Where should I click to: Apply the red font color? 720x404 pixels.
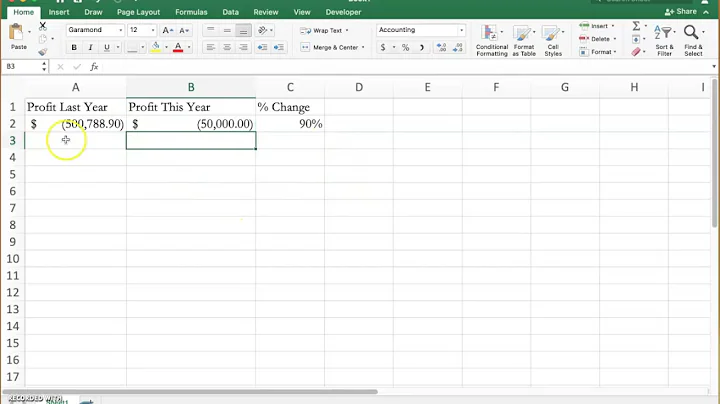[x=178, y=47]
